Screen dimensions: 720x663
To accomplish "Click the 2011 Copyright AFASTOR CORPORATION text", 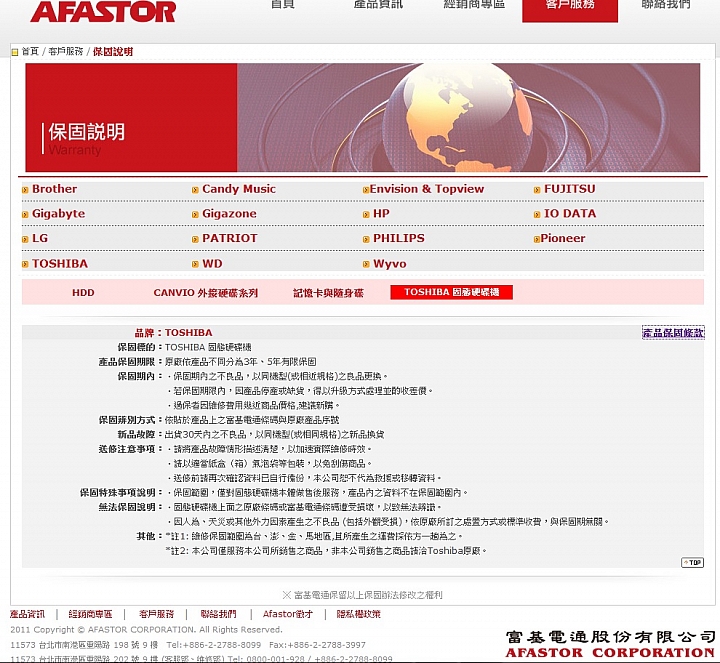I will [x=146, y=629].
